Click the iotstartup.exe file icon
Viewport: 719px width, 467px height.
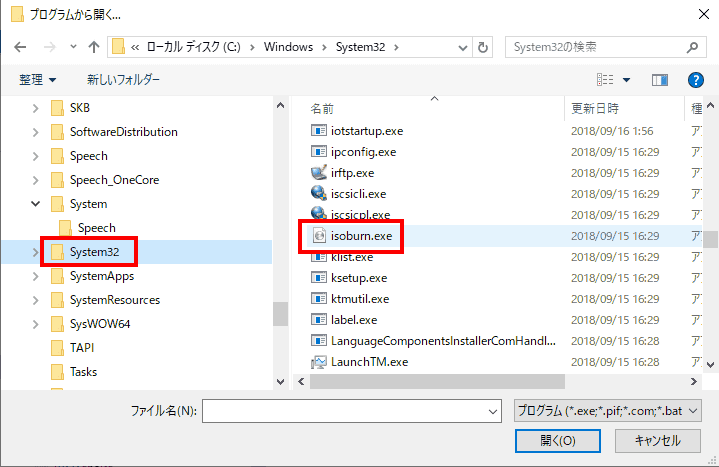319,131
